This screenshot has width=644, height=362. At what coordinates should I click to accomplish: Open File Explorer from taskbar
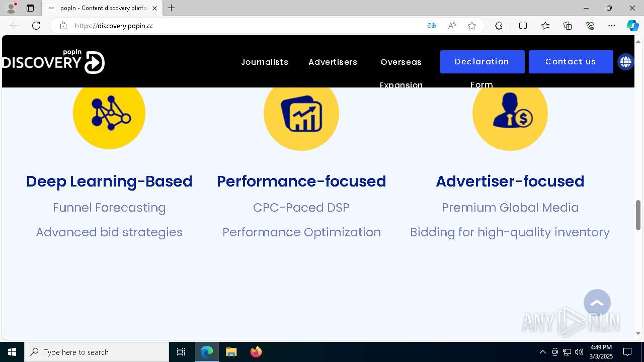231,352
